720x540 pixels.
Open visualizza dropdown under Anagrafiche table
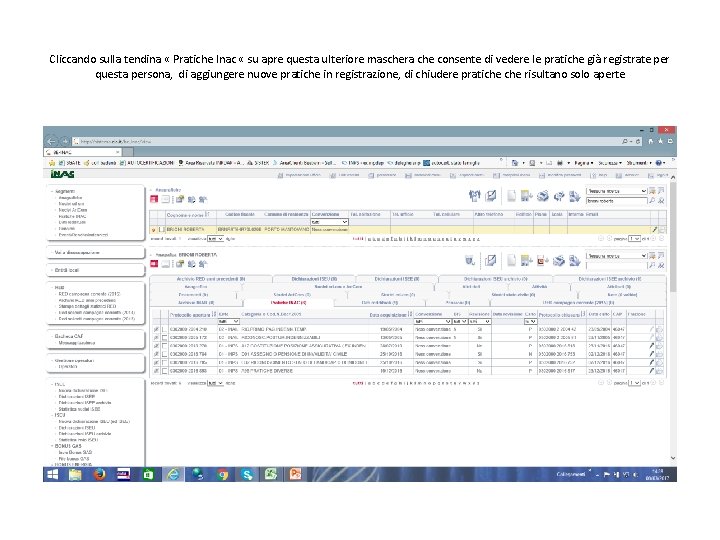pyautogui.click(x=215, y=239)
